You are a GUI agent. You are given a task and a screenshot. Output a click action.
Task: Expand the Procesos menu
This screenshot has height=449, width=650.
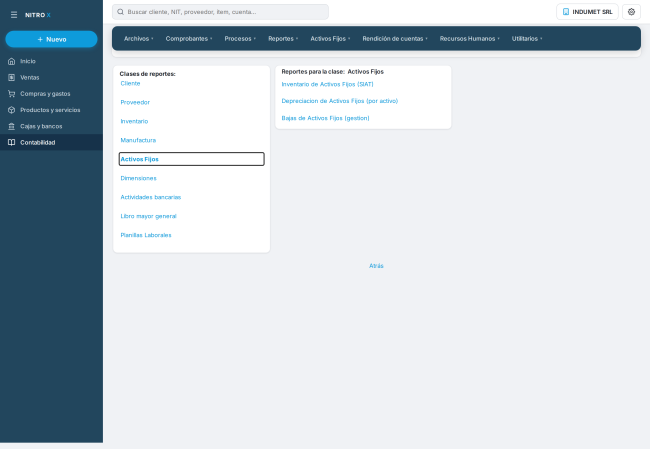click(240, 39)
